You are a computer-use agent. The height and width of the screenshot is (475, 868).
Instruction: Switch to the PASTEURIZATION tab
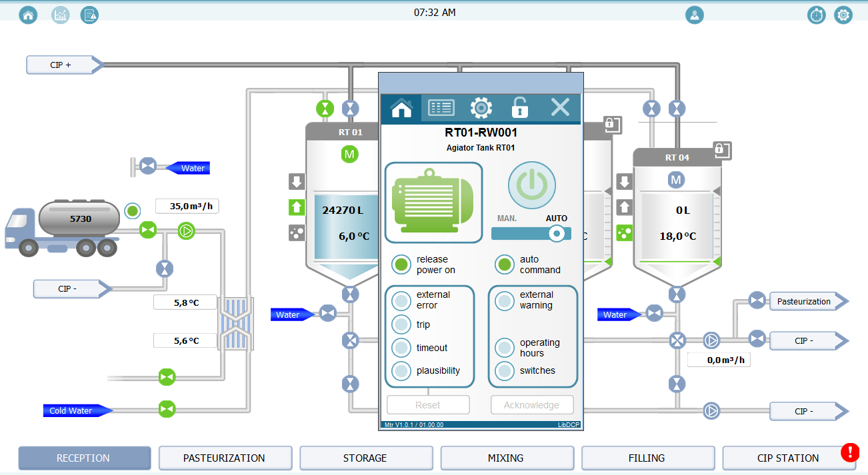tap(225, 458)
